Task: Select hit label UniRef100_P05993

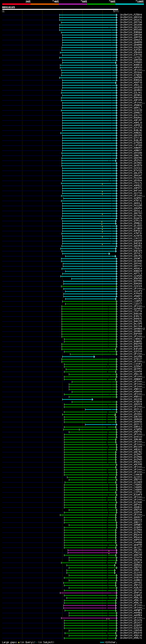Action: click(x=131, y=63)
